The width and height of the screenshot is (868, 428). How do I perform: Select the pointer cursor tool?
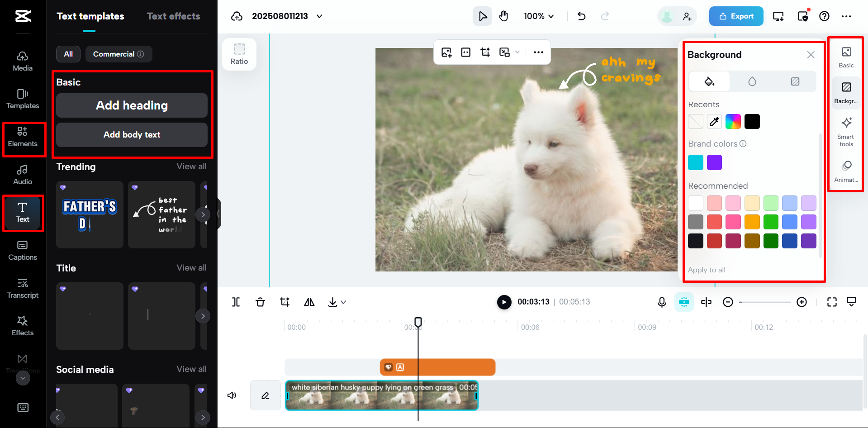pos(483,16)
